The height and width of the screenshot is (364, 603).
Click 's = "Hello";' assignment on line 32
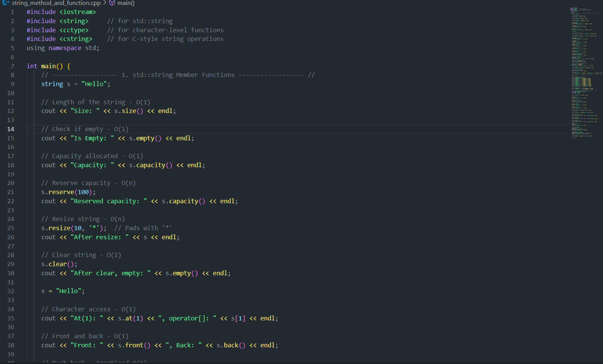point(63,291)
